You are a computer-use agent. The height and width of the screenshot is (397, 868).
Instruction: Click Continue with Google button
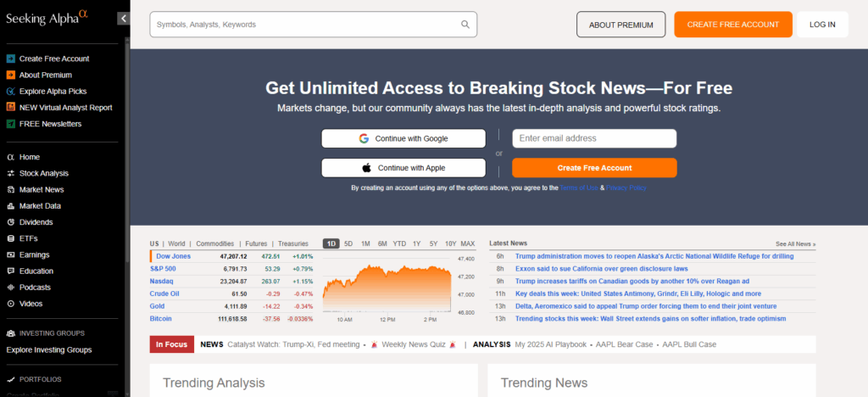point(403,138)
